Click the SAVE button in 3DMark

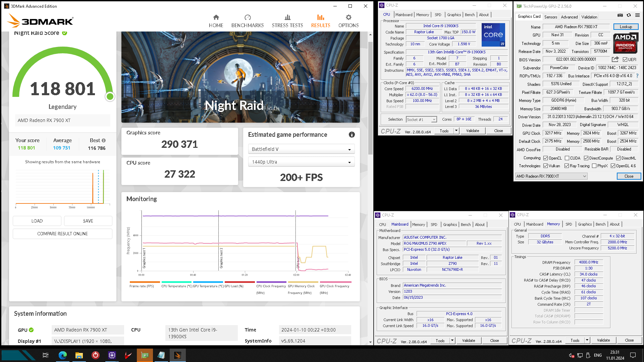click(x=88, y=221)
